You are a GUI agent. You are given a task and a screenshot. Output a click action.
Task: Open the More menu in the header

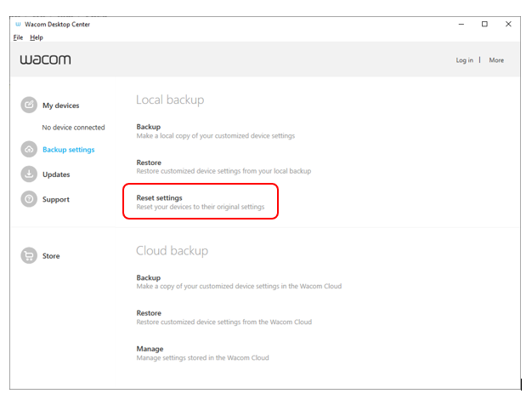point(496,60)
